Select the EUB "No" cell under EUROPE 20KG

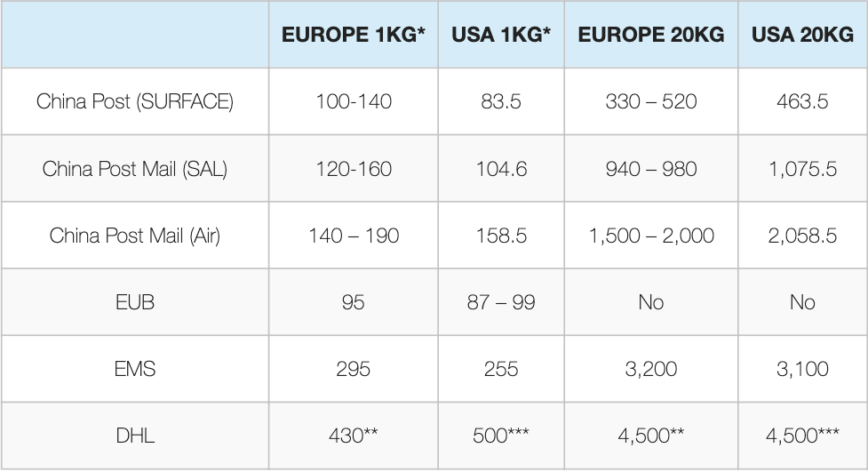[651, 302]
